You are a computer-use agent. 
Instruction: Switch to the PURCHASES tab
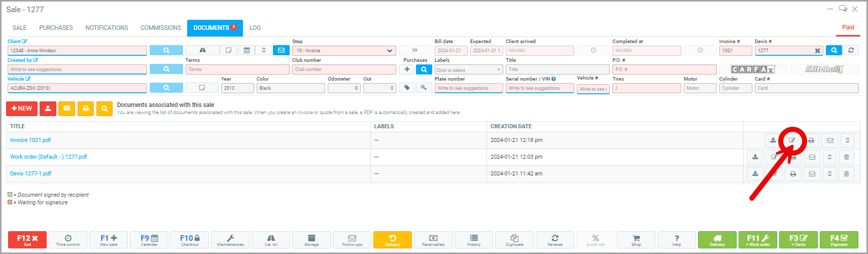(x=56, y=28)
